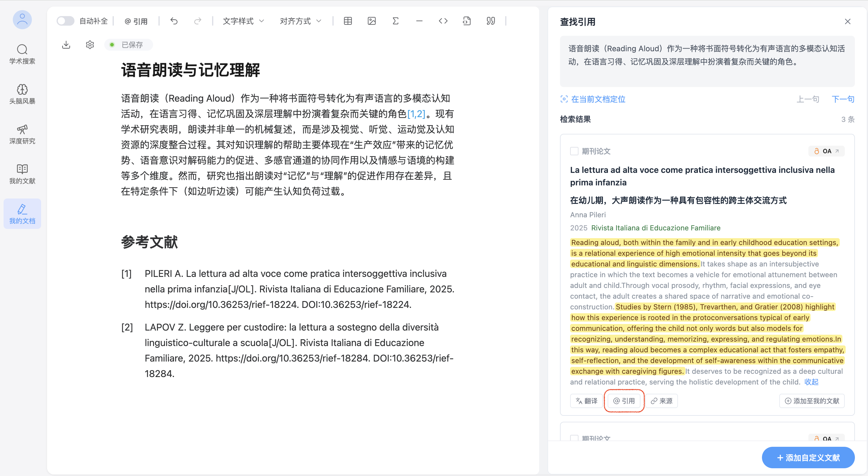
Task: Go to previous sentence with 上一句
Action: [x=808, y=99]
